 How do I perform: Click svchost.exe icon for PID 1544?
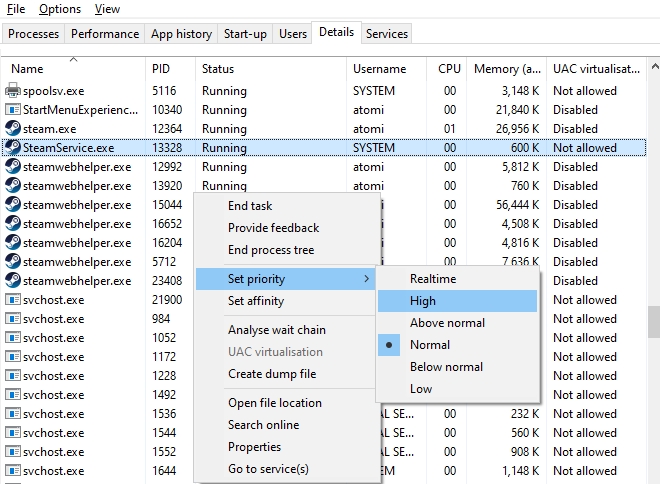(13, 433)
